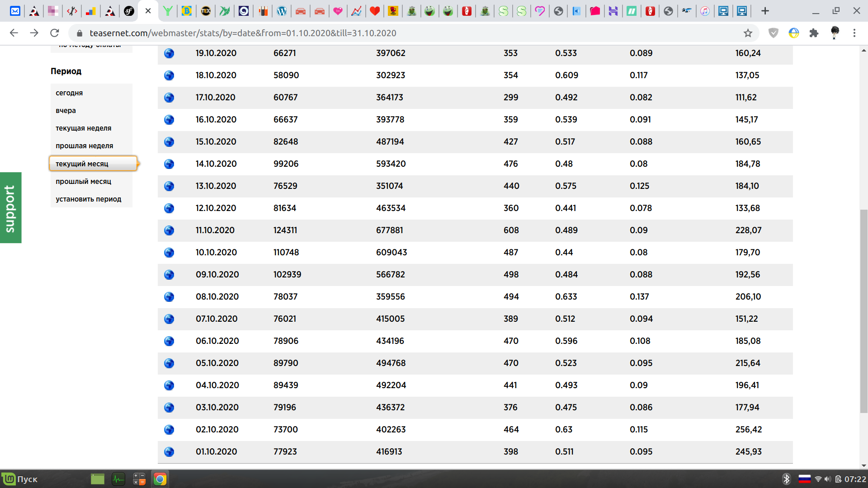Choose 'текущая неделя' period filter
Viewport: 868px width, 488px height.
(x=83, y=128)
